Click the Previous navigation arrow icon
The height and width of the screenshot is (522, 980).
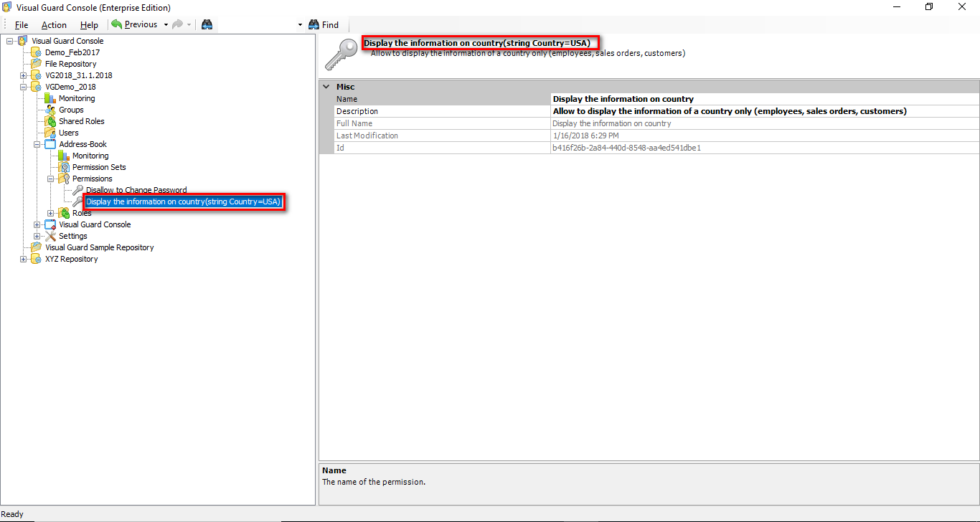coord(116,24)
